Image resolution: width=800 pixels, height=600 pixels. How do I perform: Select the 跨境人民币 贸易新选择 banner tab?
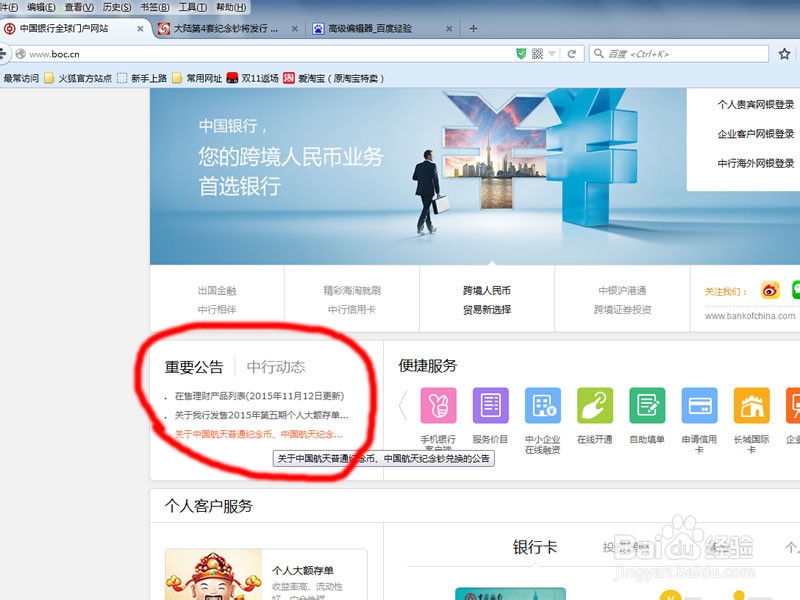coord(487,299)
